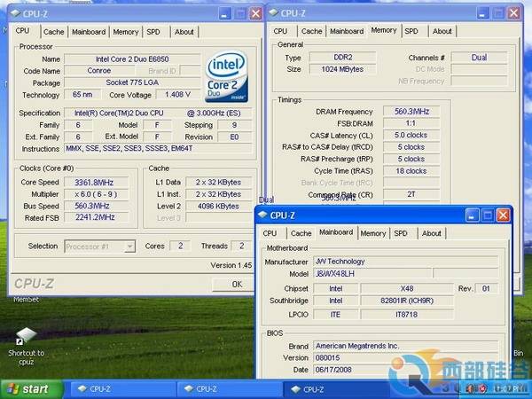This screenshot has height=399, width=532.
Task: Select the Mainboard tab in the Mainboard window
Action: click(x=336, y=232)
